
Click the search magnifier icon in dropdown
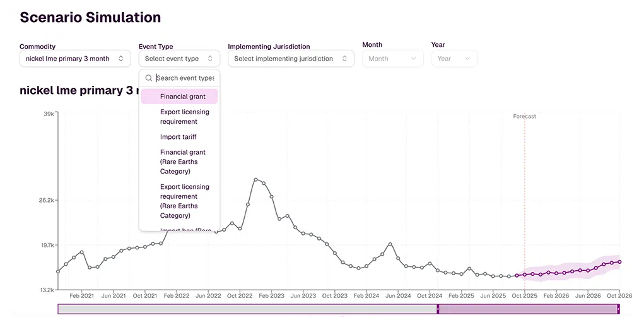point(149,78)
